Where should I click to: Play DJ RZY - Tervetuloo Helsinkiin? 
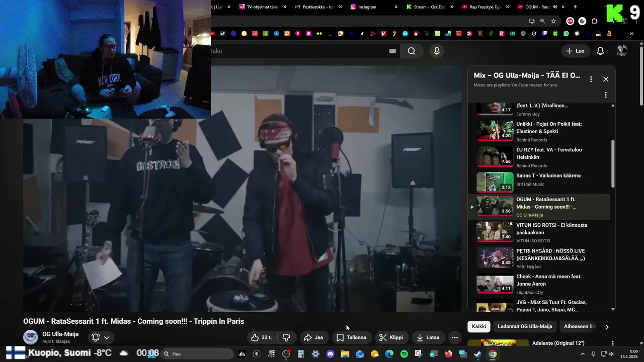tap(538, 157)
